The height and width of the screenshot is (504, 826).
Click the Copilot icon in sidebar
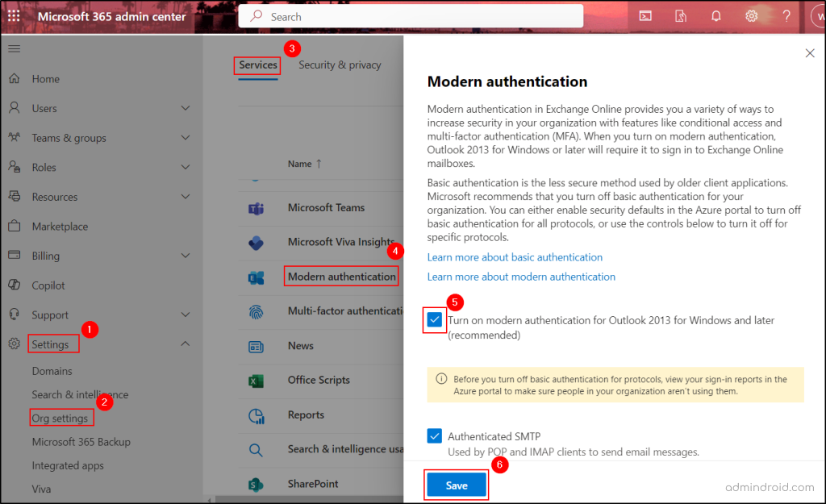(x=15, y=285)
